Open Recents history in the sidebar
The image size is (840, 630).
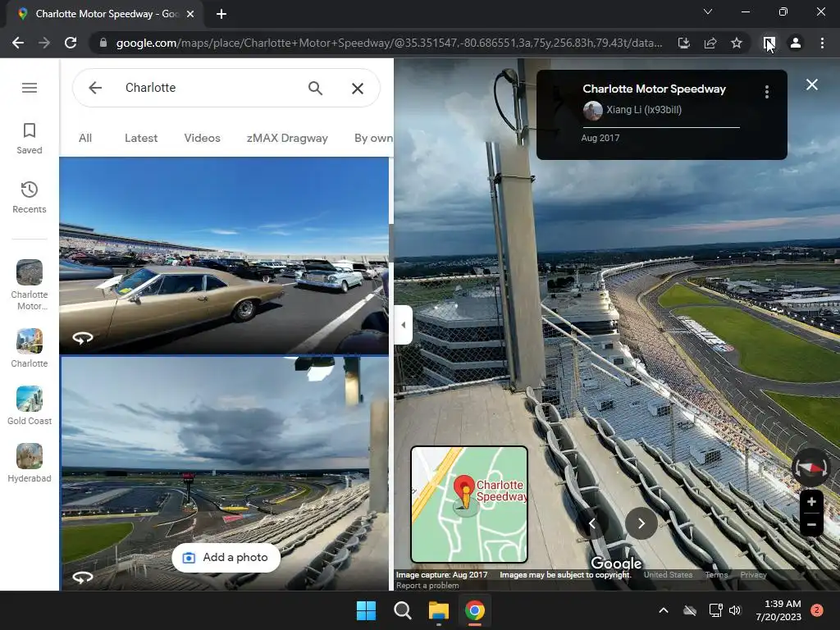pyautogui.click(x=30, y=197)
